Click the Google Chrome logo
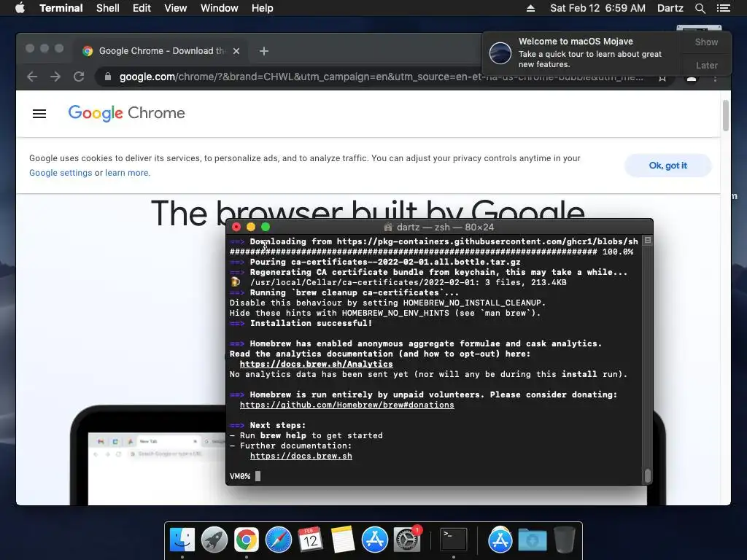 126,113
